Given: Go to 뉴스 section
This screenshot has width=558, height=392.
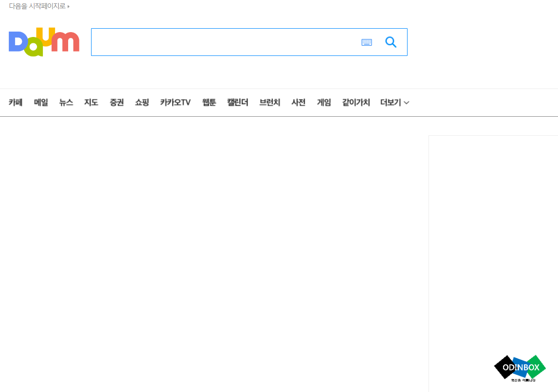Looking at the screenshot, I should click(66, 102).
